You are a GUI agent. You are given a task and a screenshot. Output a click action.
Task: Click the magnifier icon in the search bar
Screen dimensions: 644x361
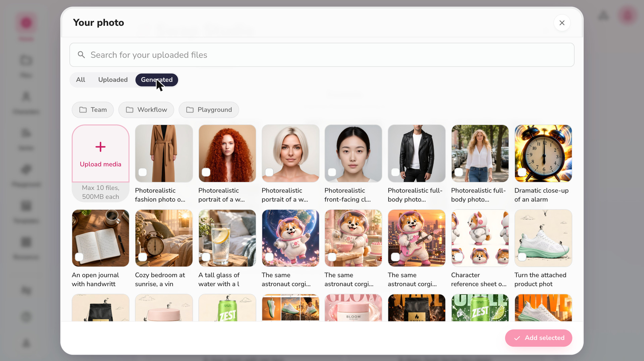[x=81, y=55]
